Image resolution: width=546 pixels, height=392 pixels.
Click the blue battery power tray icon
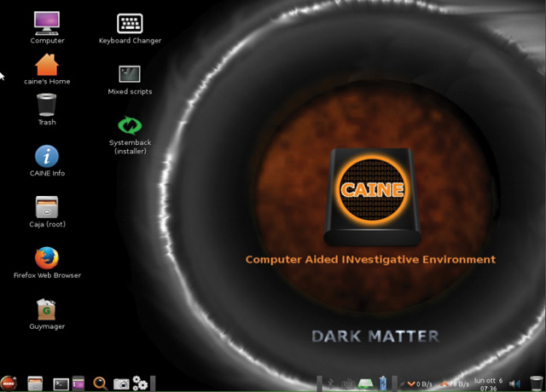383,383
